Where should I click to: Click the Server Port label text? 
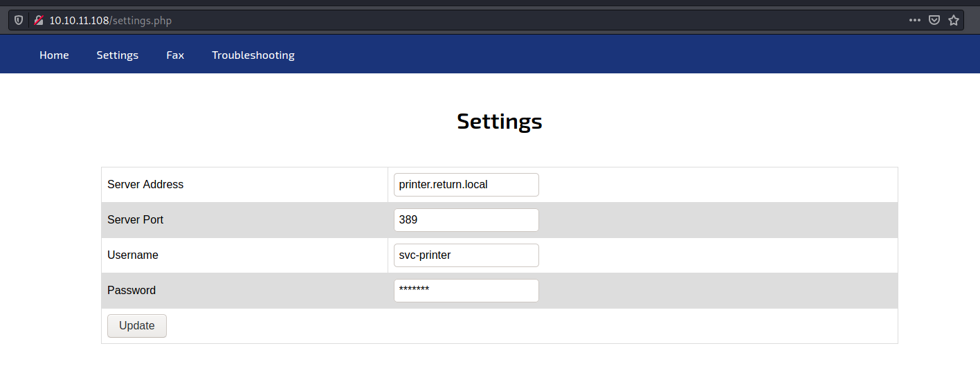[135, 220]
